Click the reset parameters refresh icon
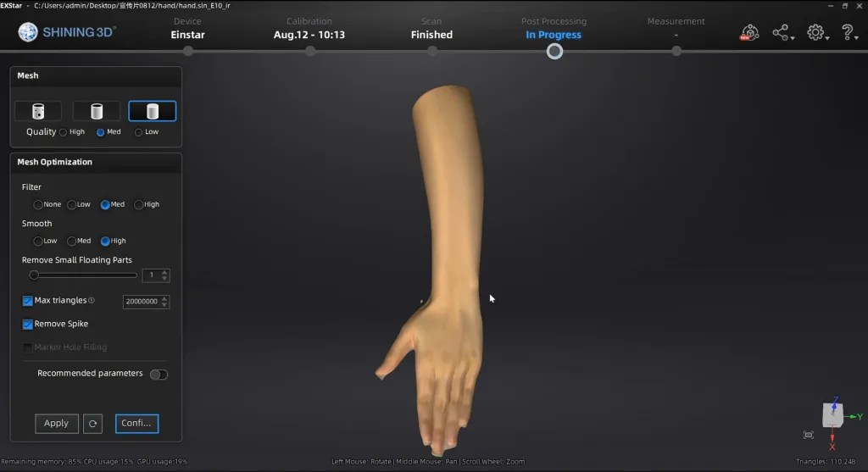Image resolution: width=868 pixels, height=472 pixels. tap(92, 424)
